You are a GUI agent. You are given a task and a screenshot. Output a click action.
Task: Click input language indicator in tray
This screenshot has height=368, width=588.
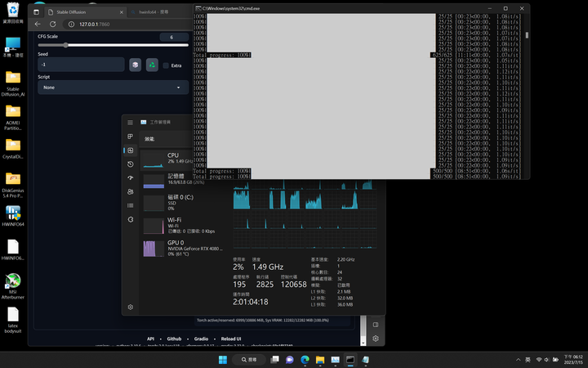528,360
